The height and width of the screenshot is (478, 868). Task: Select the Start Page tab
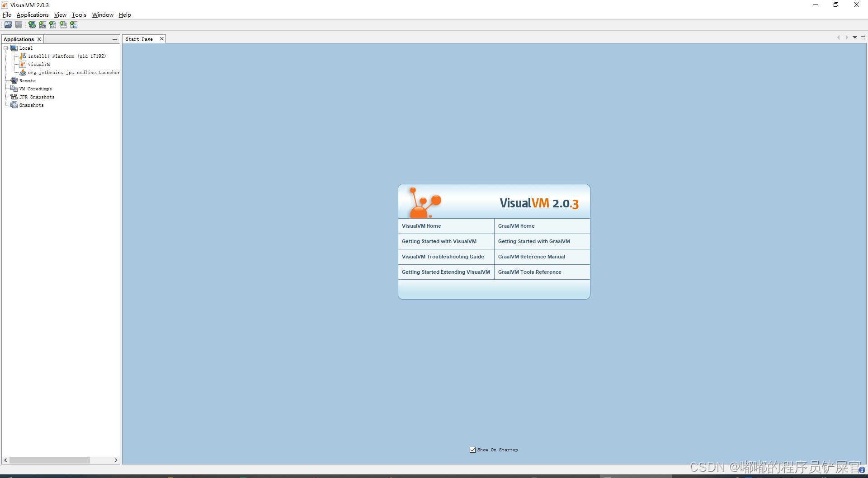139,39
